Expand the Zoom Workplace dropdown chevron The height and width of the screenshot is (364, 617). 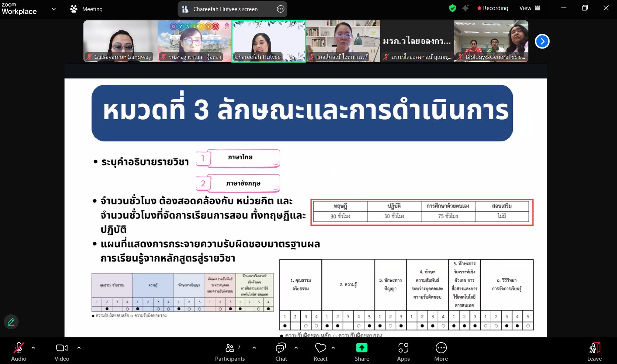coord(54,9)
